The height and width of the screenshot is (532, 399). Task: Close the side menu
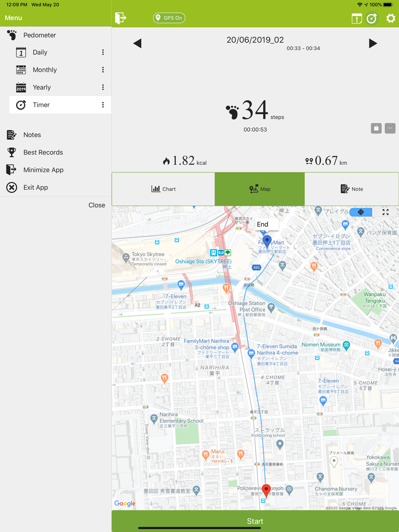(x=97, y=205)
